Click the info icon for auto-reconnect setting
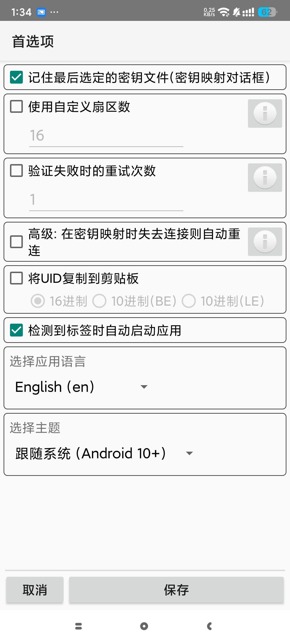This screenshot has width=290, height=644. point(265,241)
